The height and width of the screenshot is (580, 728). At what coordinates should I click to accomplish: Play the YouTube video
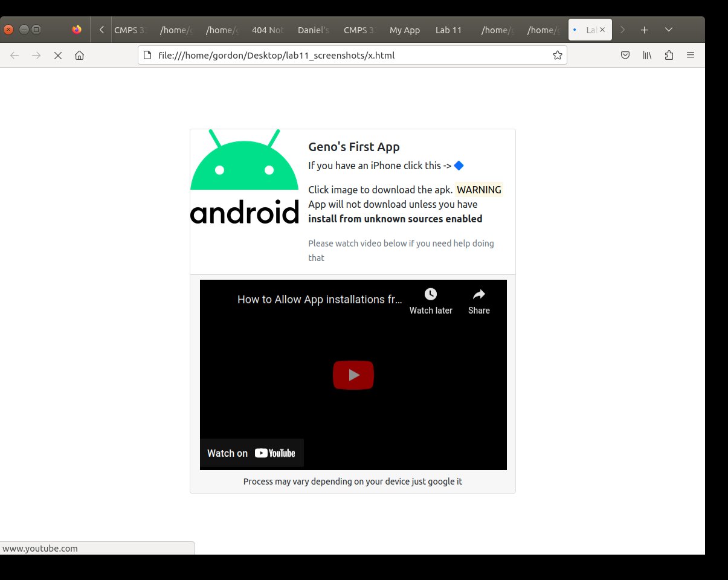[x=353, y=375]
